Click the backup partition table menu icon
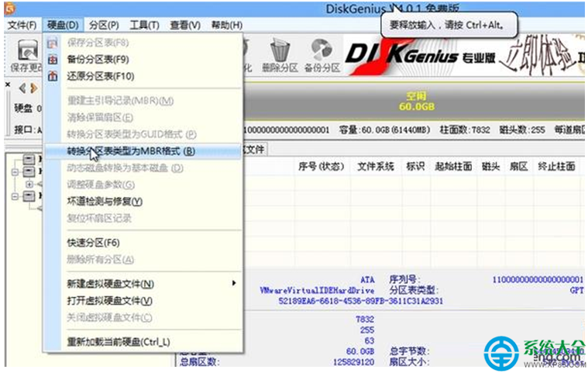Image resolution: width=588 pixels, height=373 pixels. (x=53, y=59)
